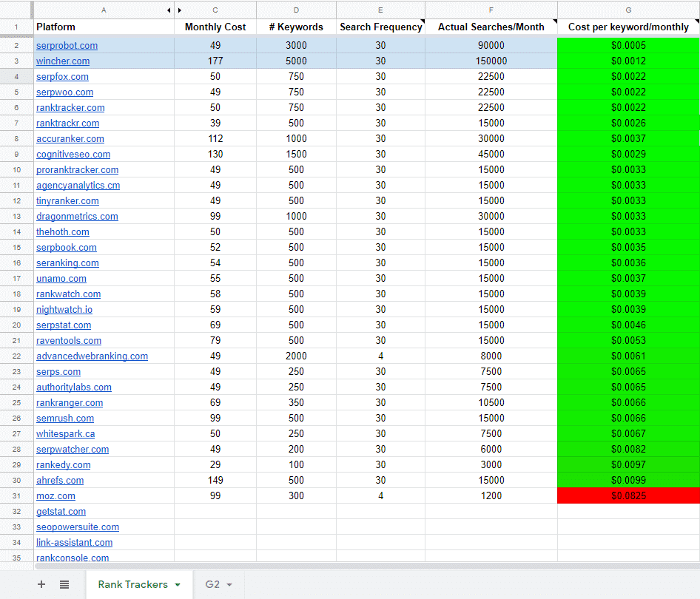The image size is (700, 599).
Task: Select the "150000" searches cell
Action: [491, 61]
